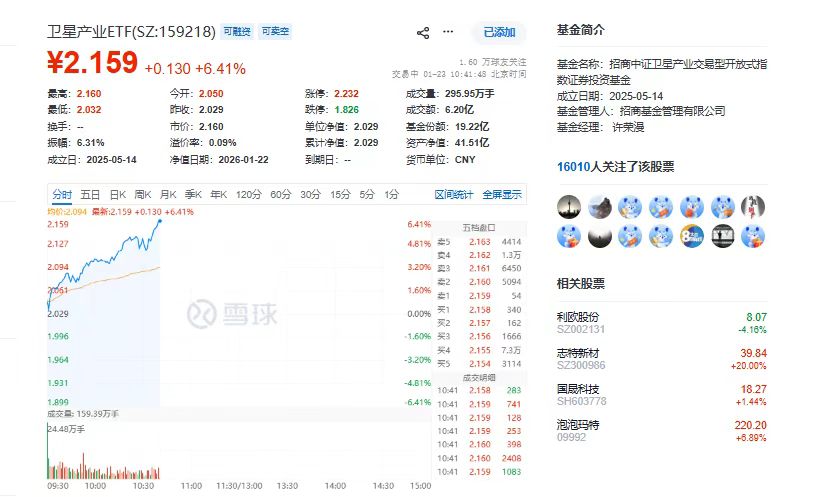Switch to the 五日 chart tab
The height and width of the screenshot is (497, 814).
point(90,195)
